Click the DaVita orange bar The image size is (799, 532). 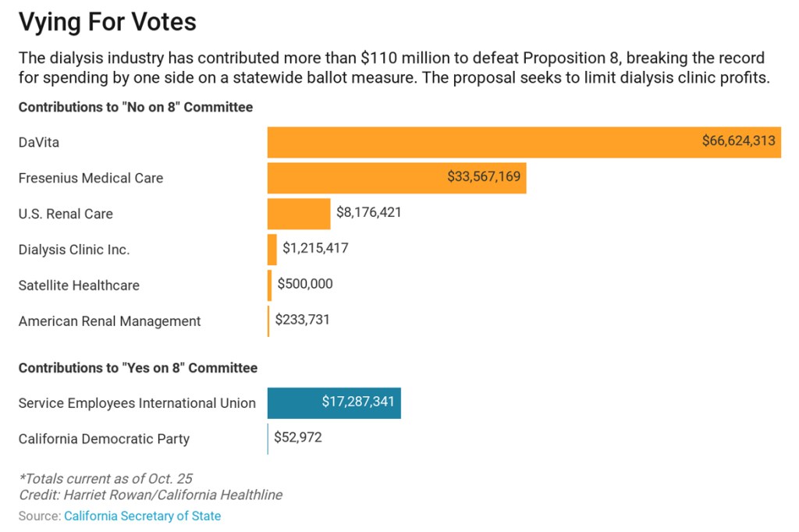(484, 142)
